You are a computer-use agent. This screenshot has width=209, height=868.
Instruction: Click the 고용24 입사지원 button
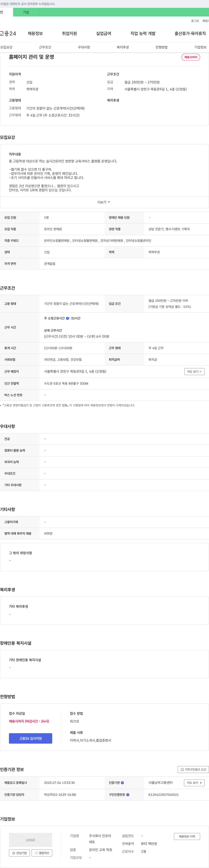31,738
